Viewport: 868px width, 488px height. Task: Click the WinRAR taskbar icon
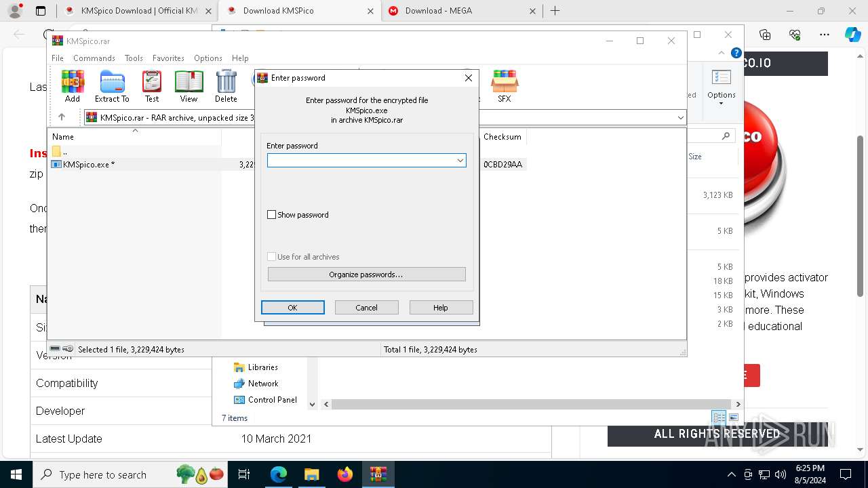(378, 474)
